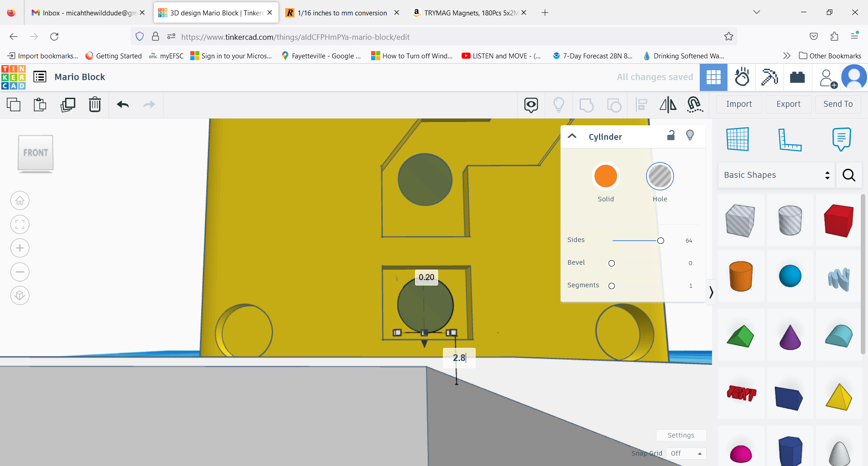Open the Align tool
The width and height of the screenshot is (868, 466).
point(641,105)
